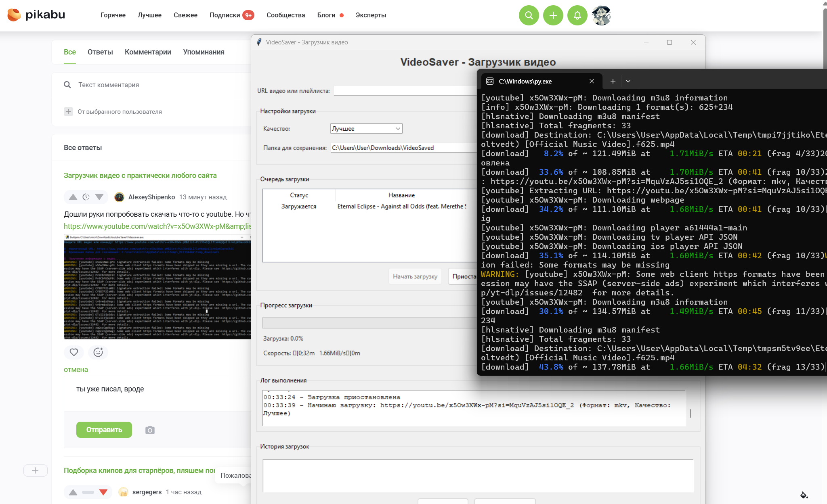The width and height of the screenshot is (827, 504).
Task: Downvote sergegers' comment red arrow
Action: point(103,492)
